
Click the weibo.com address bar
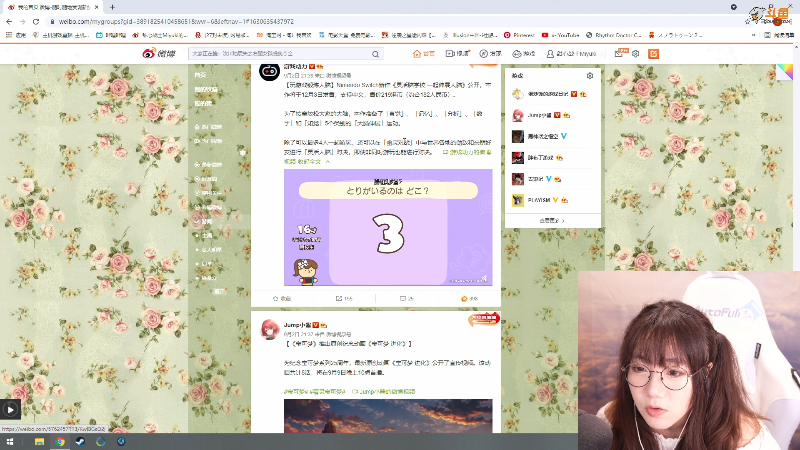click(x=176, y=21)
